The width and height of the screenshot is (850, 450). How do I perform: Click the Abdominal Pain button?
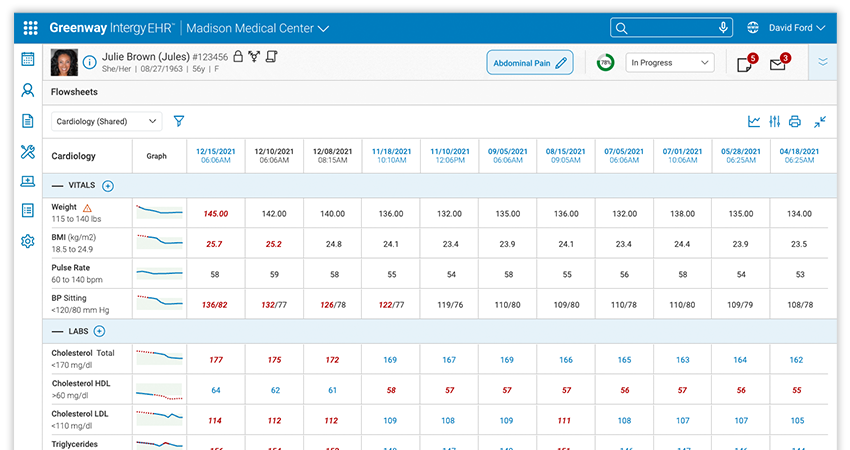click(530, 63)
